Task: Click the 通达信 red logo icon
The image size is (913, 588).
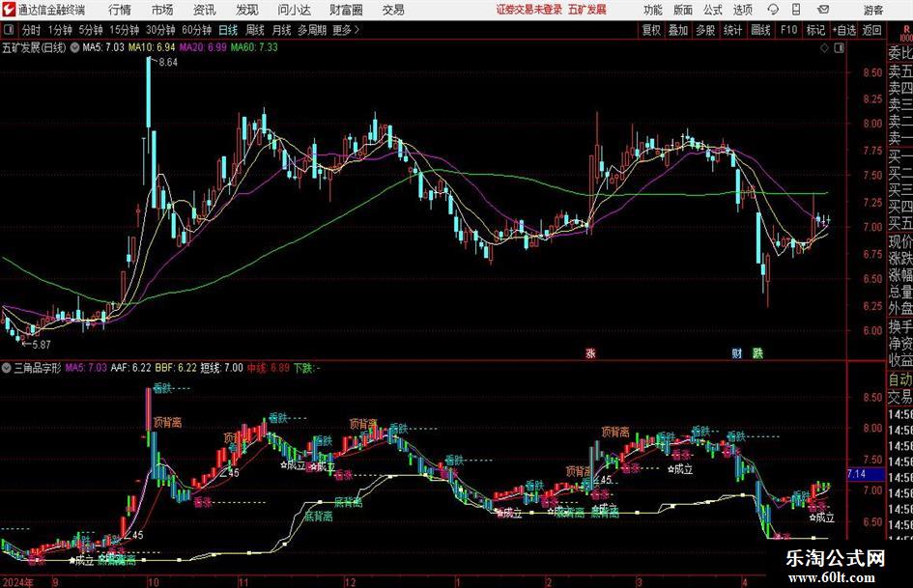Action: coord(8,10)
